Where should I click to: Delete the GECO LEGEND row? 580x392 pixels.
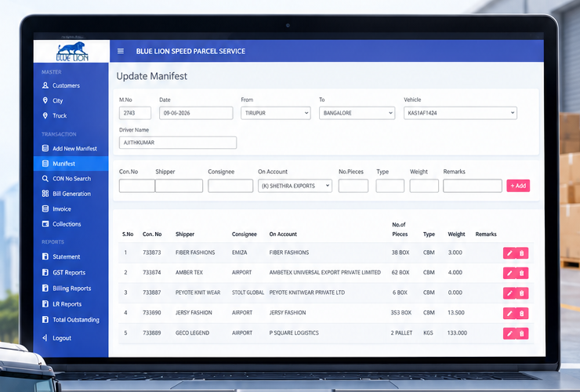pyautogui.click(x=522, y=333)
